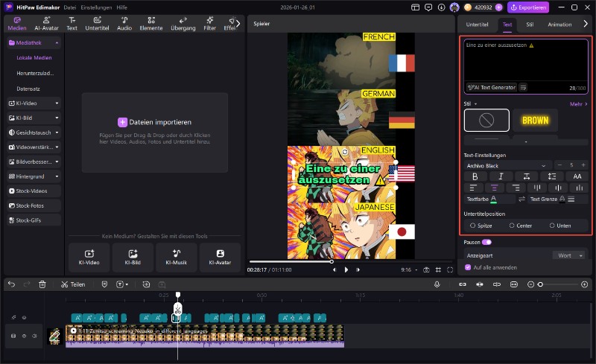
Task: Apply italic text formatting
Action: point(501,176)
